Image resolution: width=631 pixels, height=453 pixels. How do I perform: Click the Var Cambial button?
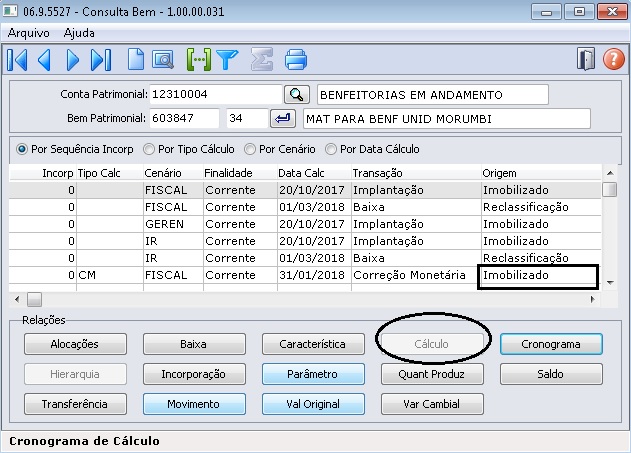pos(432,404)
